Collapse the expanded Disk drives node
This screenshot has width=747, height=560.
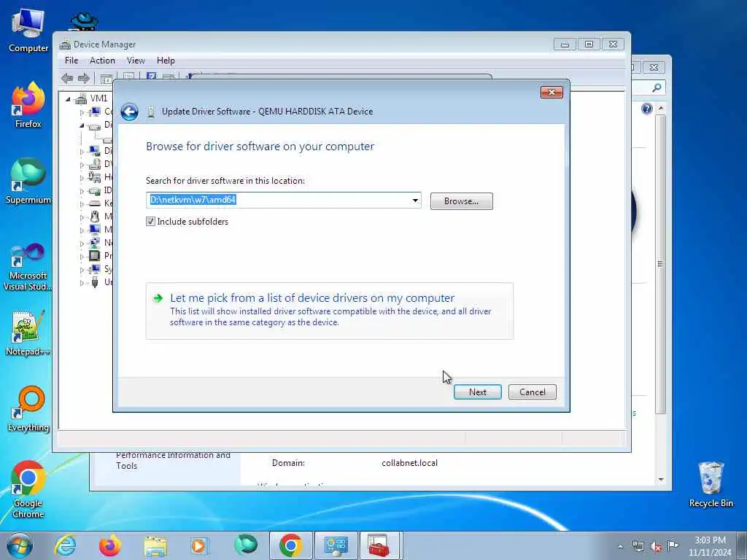point(82,125)
